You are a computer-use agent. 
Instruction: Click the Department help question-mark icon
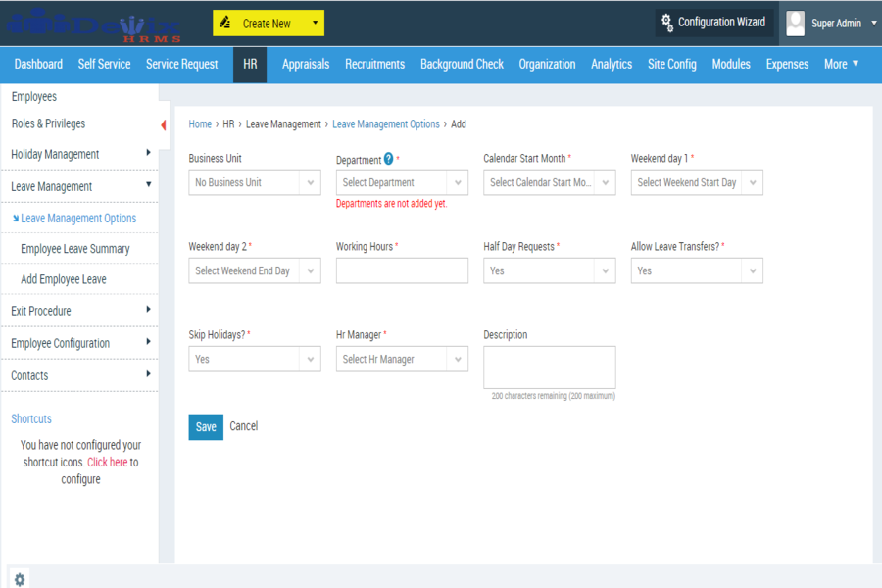389,159
